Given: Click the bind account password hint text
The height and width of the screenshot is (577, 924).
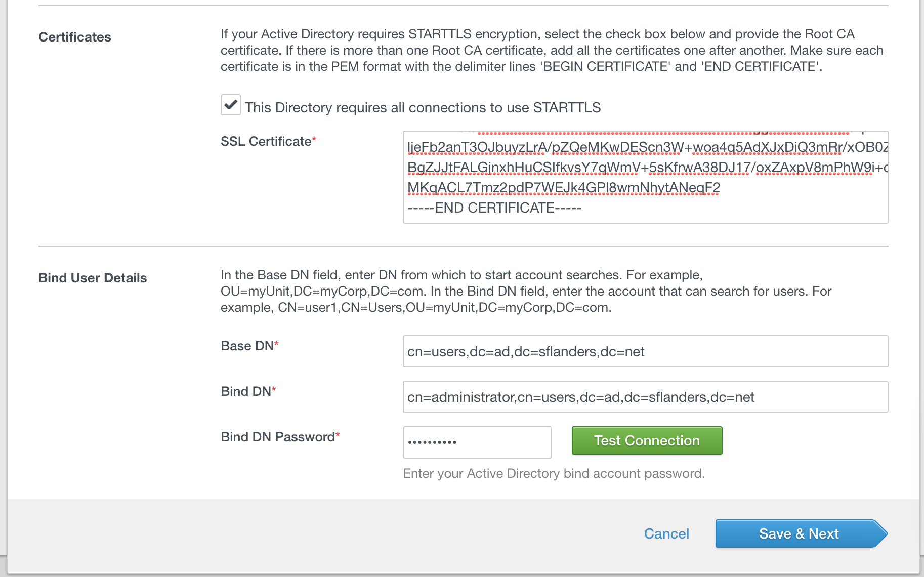Looking at the screenshot, I should 554,474.
